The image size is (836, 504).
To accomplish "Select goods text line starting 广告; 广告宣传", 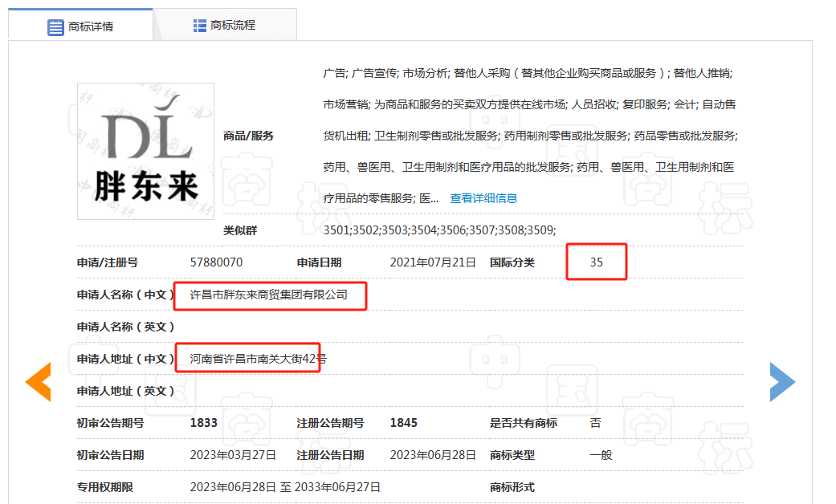I will coord(528,73).
